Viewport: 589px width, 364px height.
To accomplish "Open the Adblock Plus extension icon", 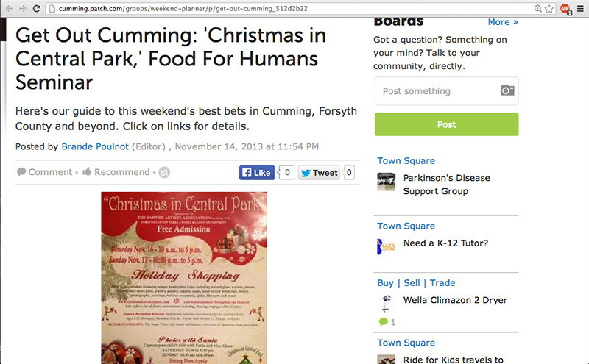I will 565,8.
